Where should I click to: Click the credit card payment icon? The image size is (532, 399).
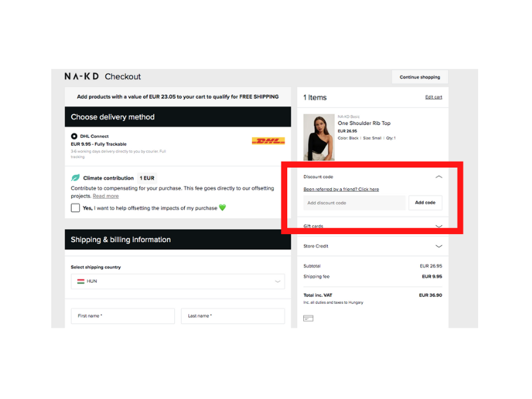click(x=308, y=319)
